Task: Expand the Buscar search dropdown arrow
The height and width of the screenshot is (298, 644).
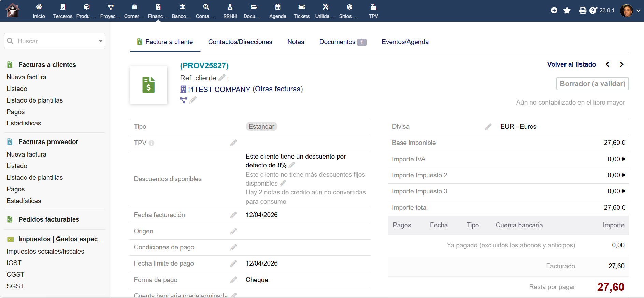Action: point(101,41)
